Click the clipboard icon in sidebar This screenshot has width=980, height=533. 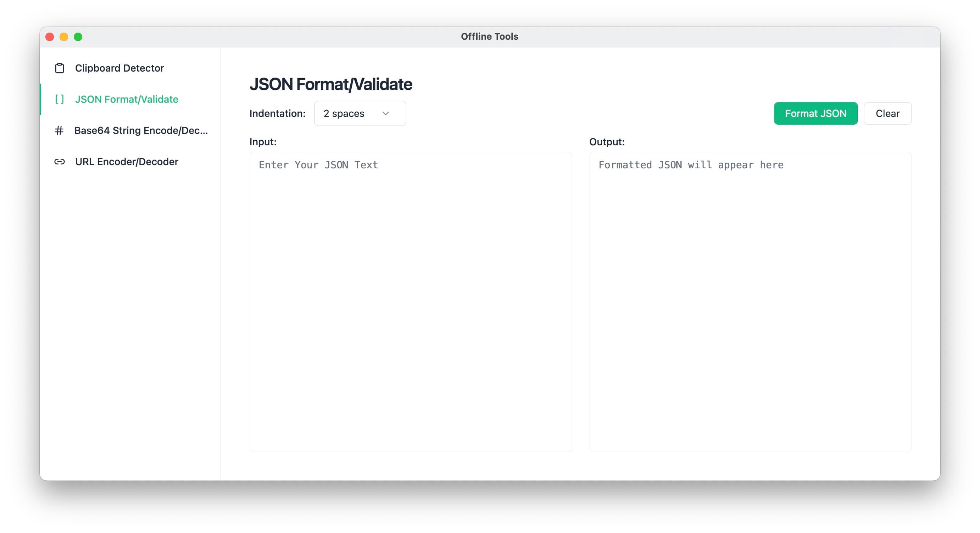point(59,68)
